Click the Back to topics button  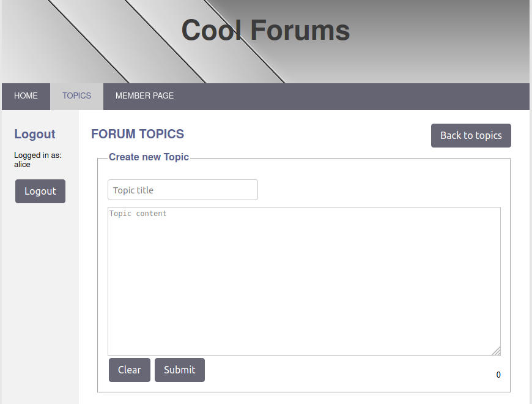pos(471,135)
